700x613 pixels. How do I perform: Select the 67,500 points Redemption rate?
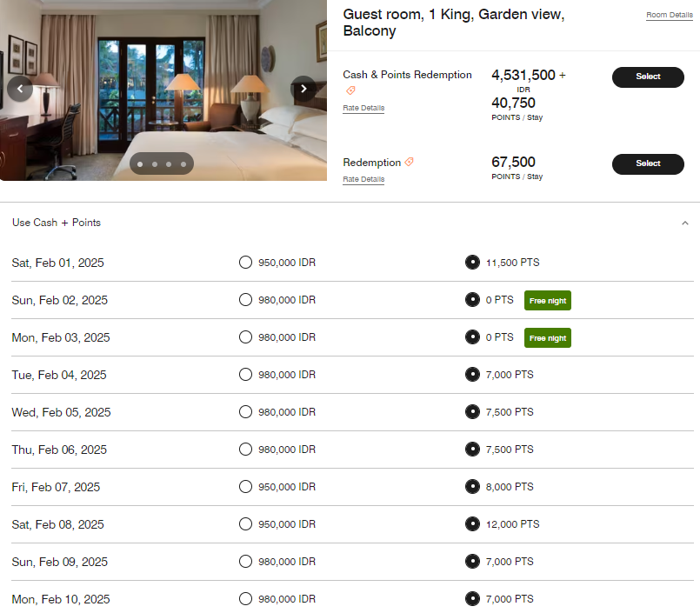[x=648, y=163]
